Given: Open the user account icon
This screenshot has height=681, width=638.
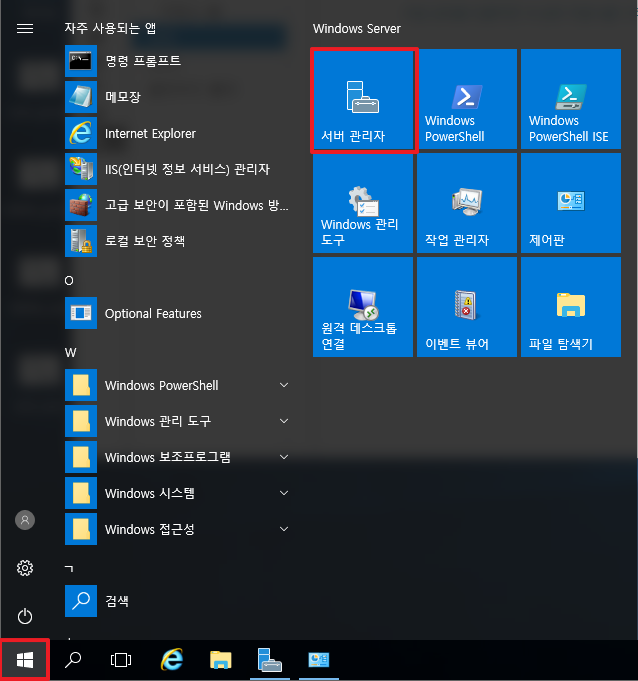Looking at the screenshot, I should point(25,520).
